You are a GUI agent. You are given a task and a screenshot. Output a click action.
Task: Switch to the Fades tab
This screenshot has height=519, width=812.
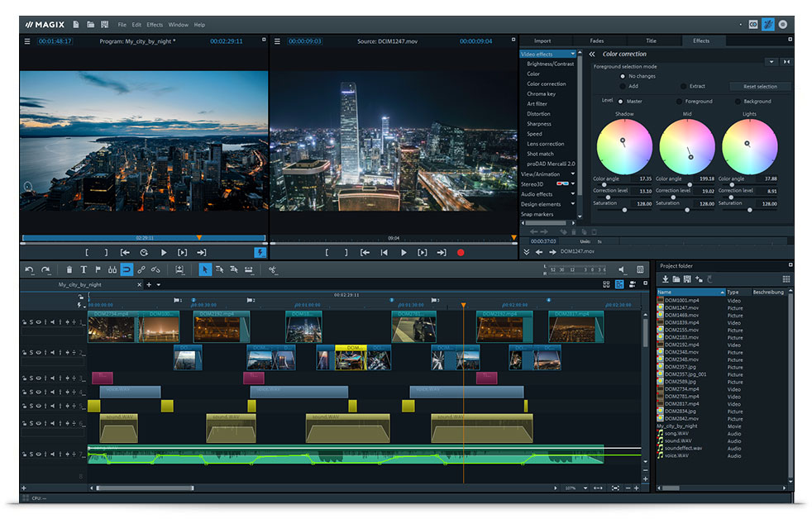click(x=598, y=40)
